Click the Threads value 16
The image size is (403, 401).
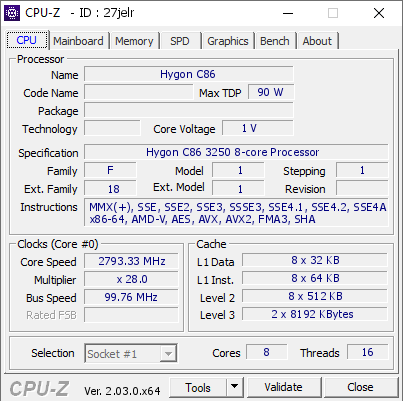click(x=367, y=352)
